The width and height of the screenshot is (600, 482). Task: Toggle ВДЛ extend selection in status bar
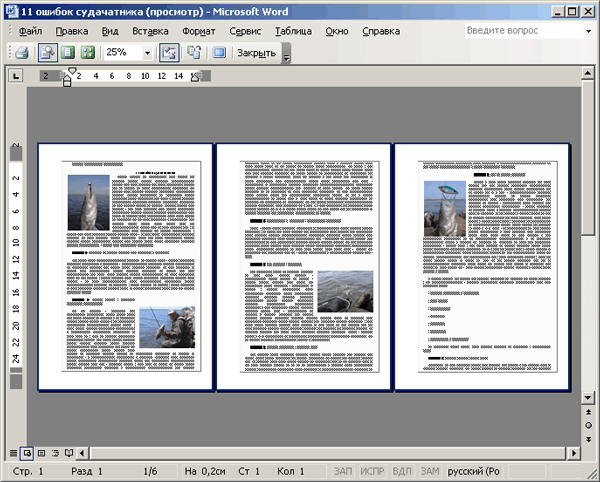coord(402,471)
